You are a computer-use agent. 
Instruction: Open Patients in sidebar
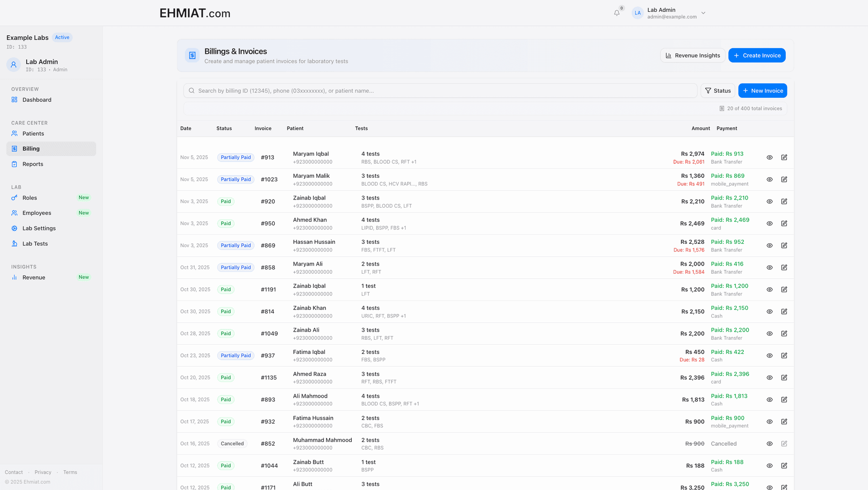pos(51,133)
